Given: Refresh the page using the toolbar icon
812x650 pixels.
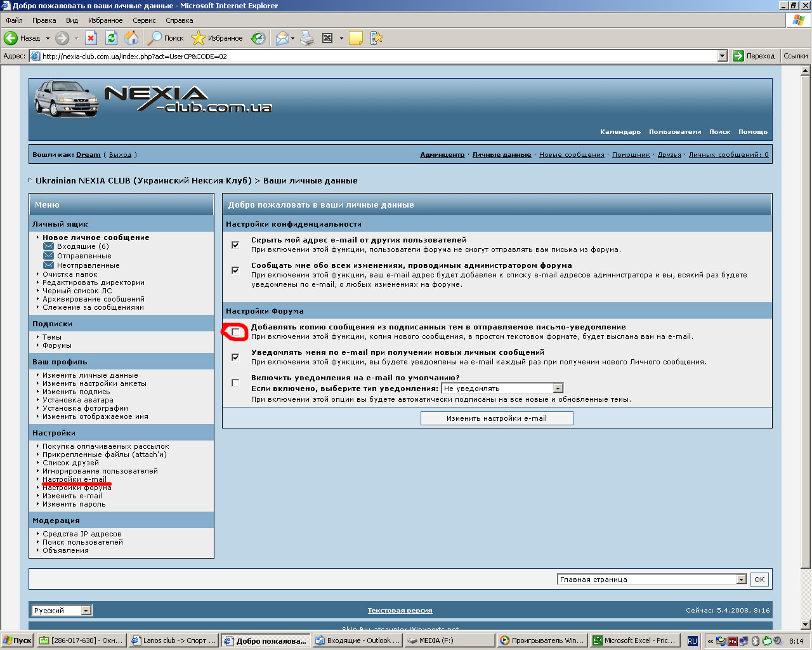Looking at the screenshot, I should point(111,38).
